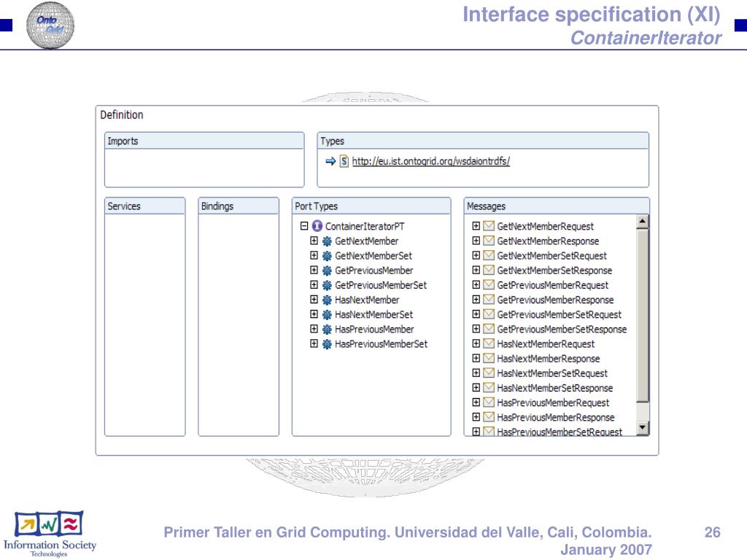The height and width of the screenshot is (560, 747).
Task: Expand the GetPreviousMemberRequest message
Action: (476, 285)
